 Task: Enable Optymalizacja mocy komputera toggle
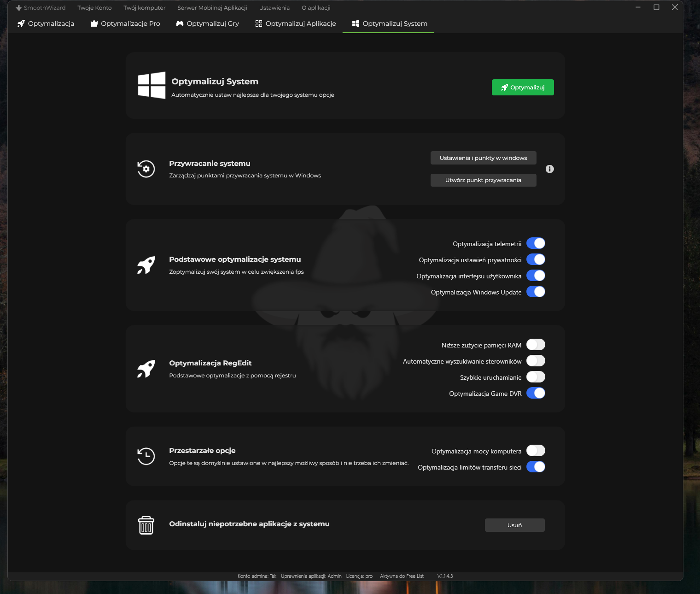tap(536, 451)
